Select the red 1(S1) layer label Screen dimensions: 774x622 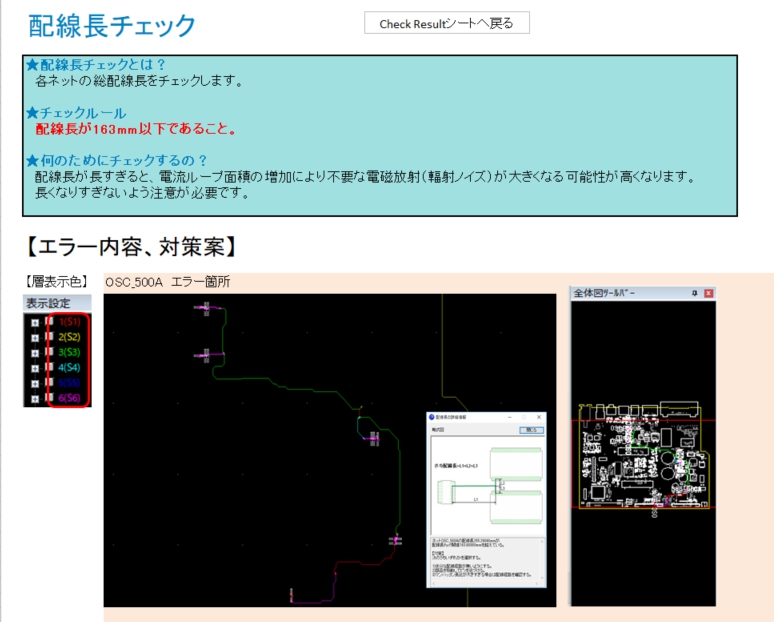point(69,323)
